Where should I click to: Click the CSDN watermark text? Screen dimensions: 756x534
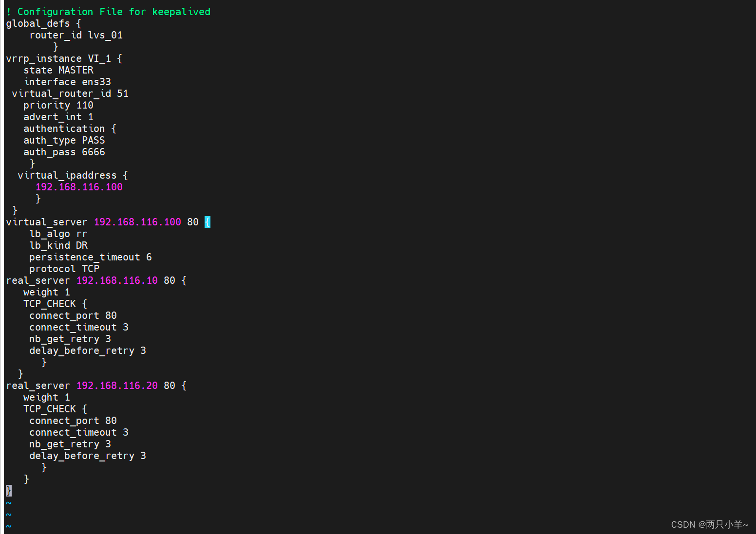click(x=709, y=524)
